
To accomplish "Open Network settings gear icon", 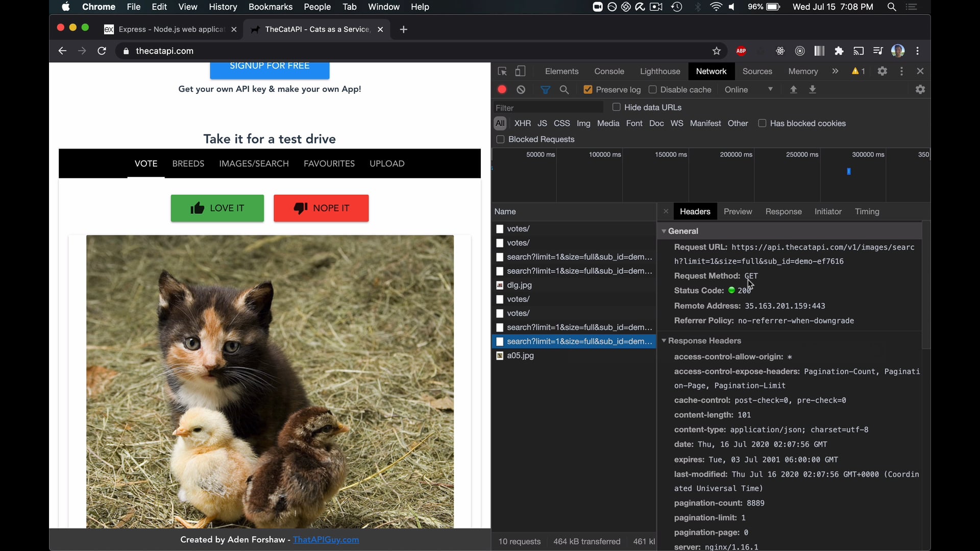I will click(920, 90).
